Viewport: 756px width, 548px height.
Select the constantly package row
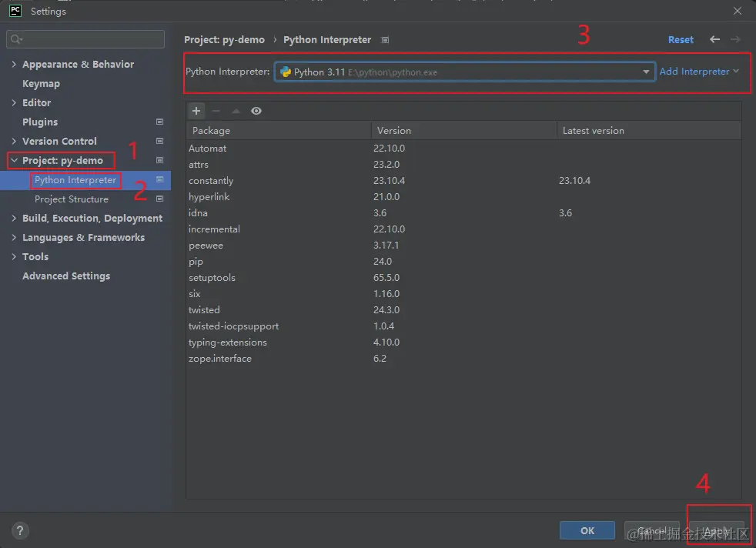[x=463, y=181]
